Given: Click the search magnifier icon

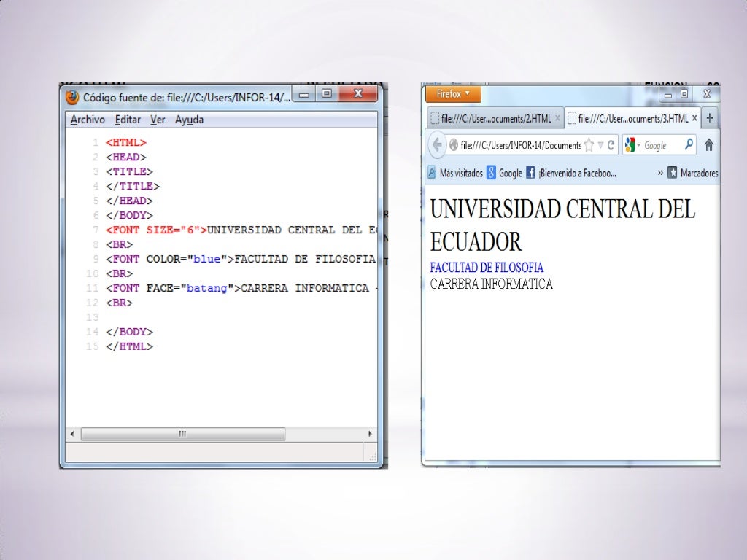Looking at the screenshot, I should pos(689,144).
